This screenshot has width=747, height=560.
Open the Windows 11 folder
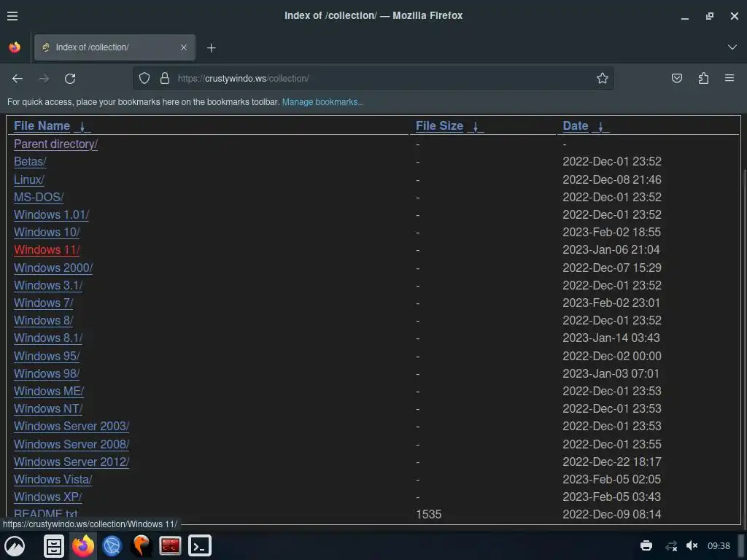[47, 250]
